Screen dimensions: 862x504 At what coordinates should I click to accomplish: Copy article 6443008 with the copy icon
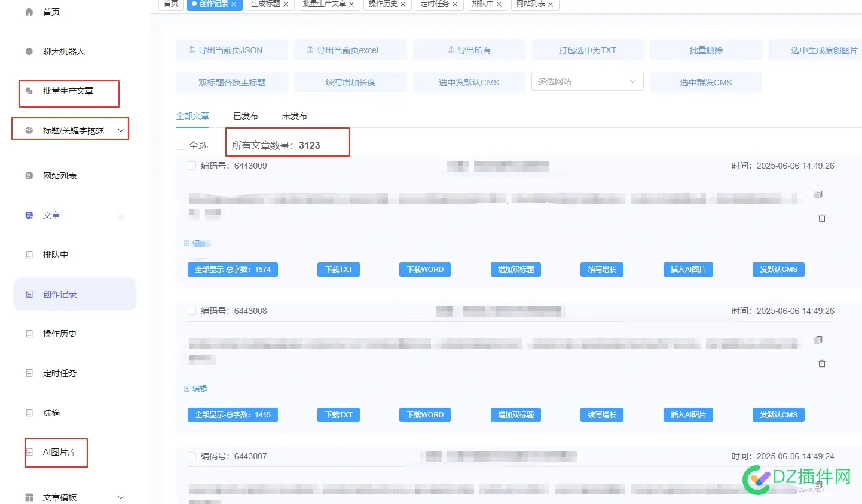(x=818, y=340)
